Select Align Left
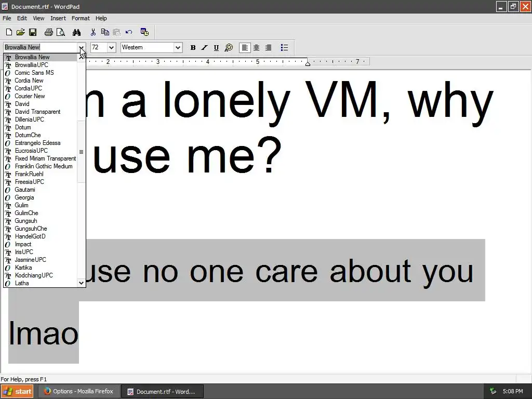This screenshot has height=399, width=532. [x=245, y=47]
